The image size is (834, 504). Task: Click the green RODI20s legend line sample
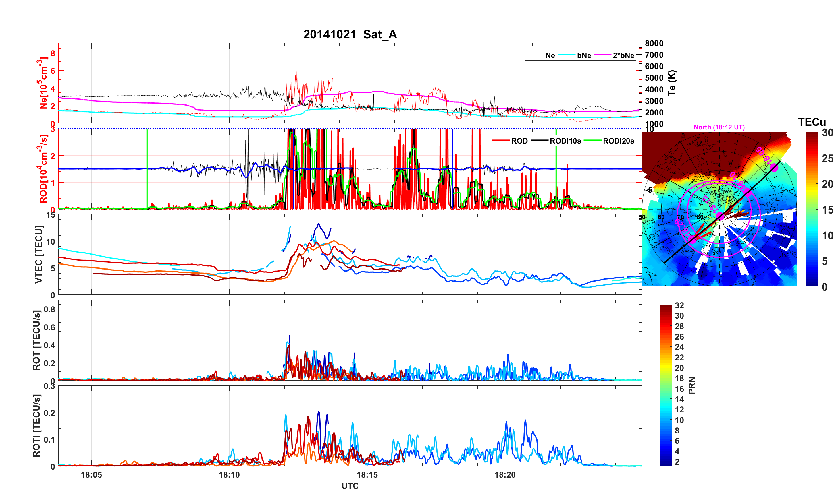[x=593, y=141]
